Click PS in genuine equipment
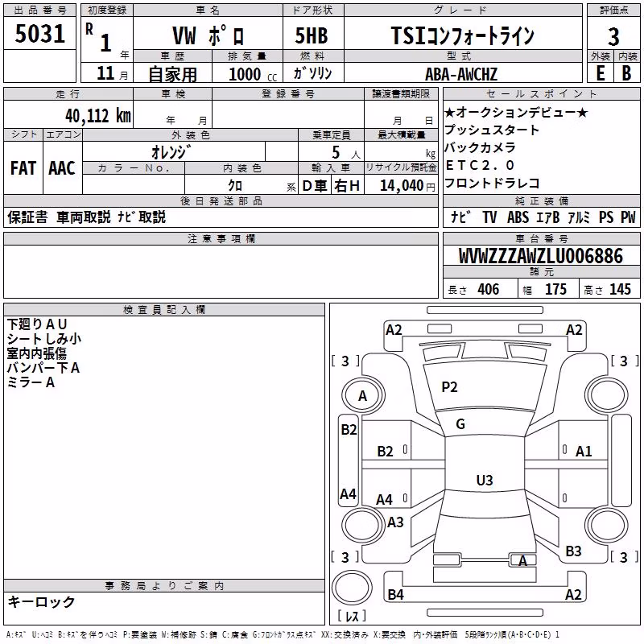The width and height of the screenshot is (644, 644). click(x=606, y=217)
